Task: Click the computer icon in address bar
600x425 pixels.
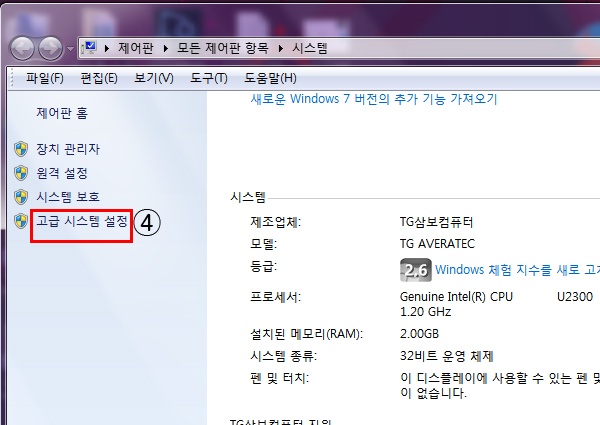Action: (89, 48)
